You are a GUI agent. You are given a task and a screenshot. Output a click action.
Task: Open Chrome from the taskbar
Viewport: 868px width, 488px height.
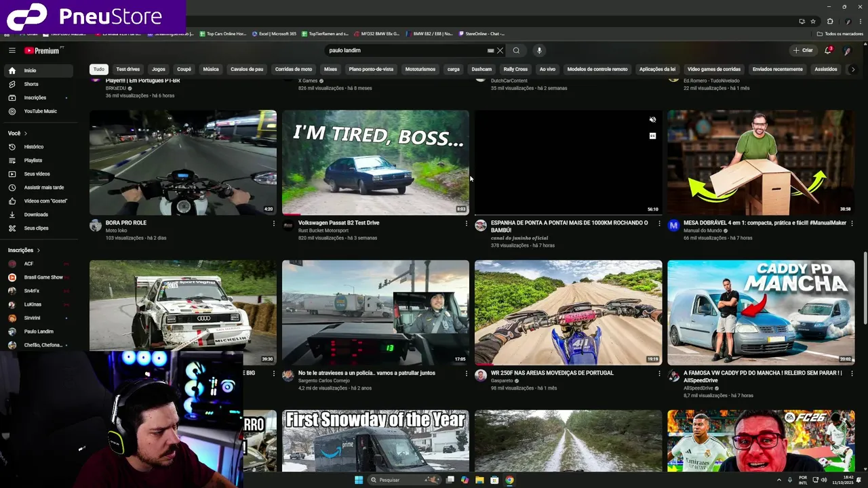[x=509, y=480]
